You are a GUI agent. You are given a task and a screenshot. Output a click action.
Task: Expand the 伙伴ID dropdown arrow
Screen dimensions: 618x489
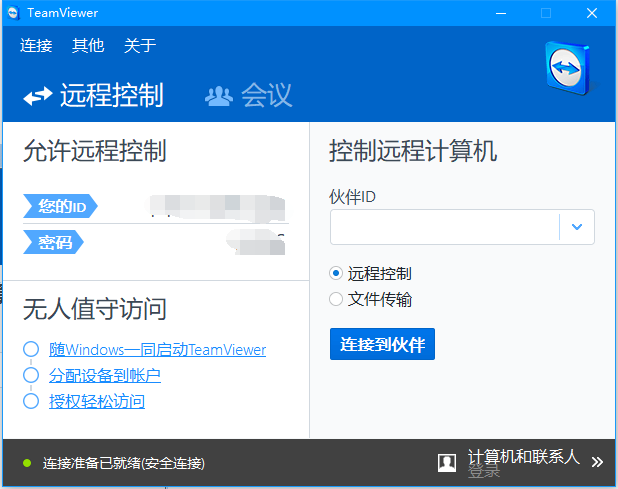[577, 227]
